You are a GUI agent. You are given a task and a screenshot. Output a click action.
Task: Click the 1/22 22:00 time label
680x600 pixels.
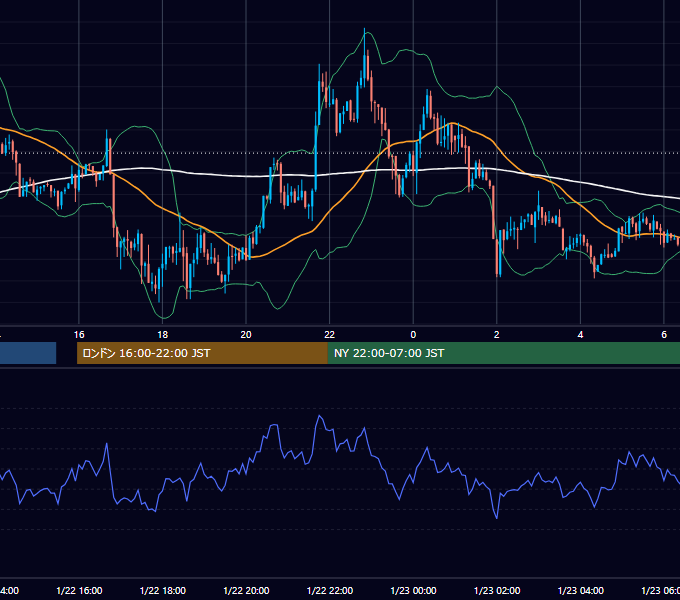[330, 590]
